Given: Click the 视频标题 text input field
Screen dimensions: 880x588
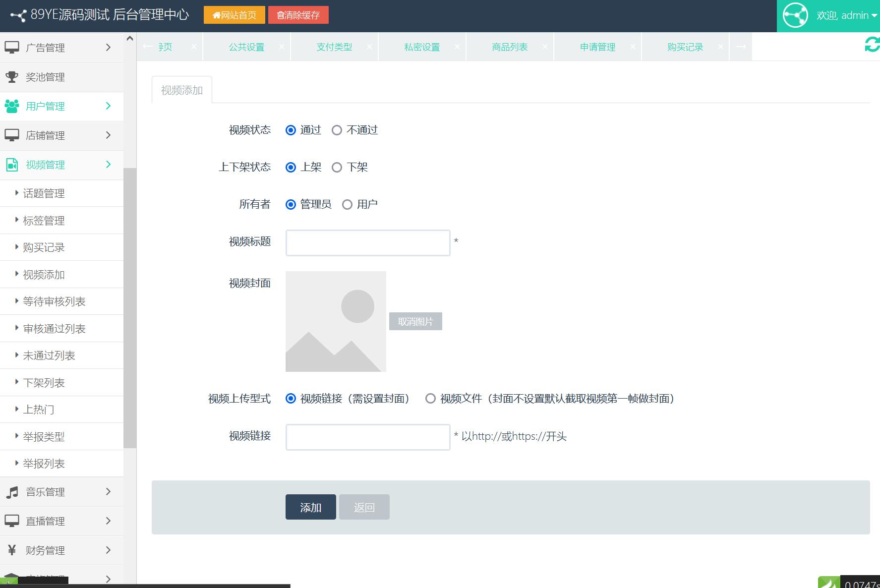Looking at the screenshot, I should 367,243.
